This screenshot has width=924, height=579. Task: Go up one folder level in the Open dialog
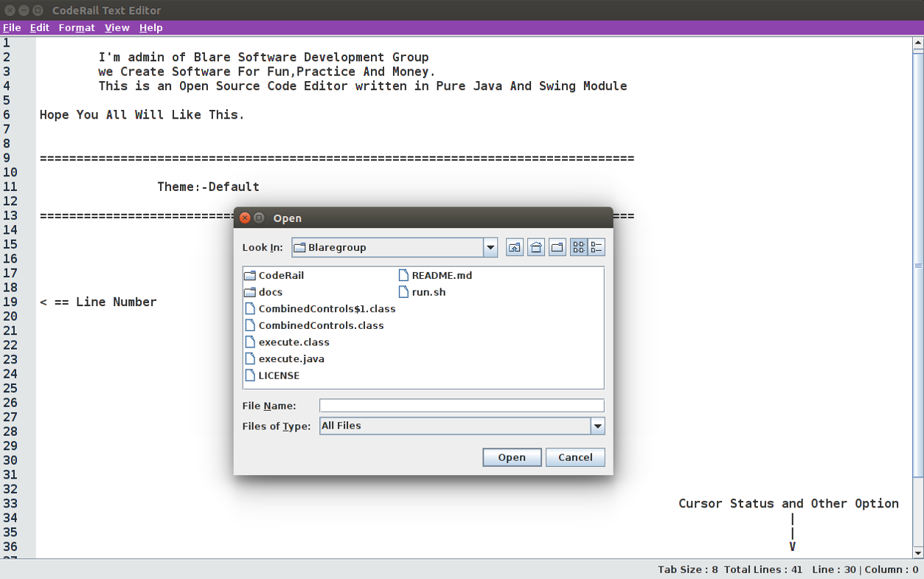point(515,248)
